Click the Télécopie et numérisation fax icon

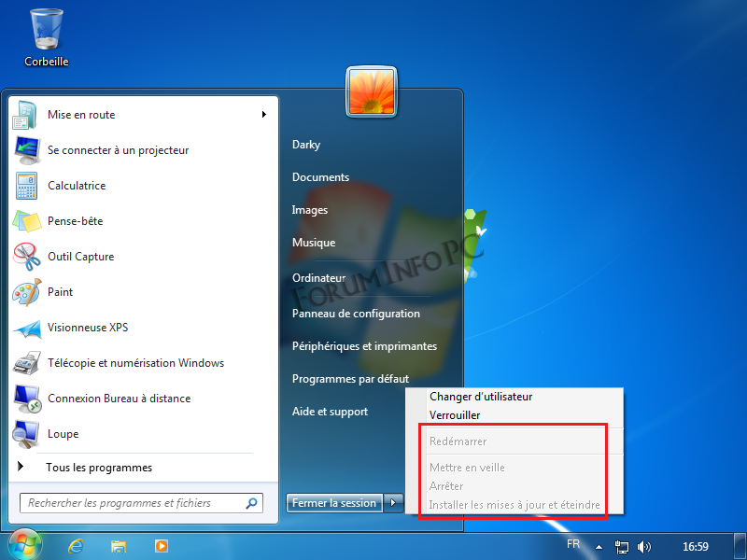[x=27, y=363]
